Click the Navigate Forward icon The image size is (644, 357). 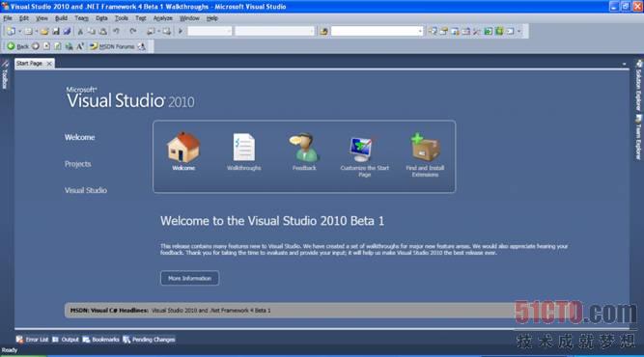pos(166,31)
